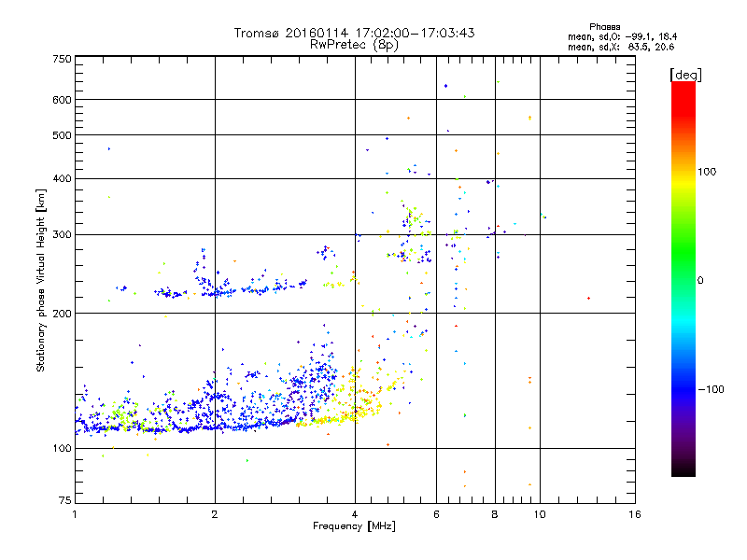The width and height of the screenshot is (747, 560).
Task: Click the y-axis tick label 600
Action: (62, 100)
